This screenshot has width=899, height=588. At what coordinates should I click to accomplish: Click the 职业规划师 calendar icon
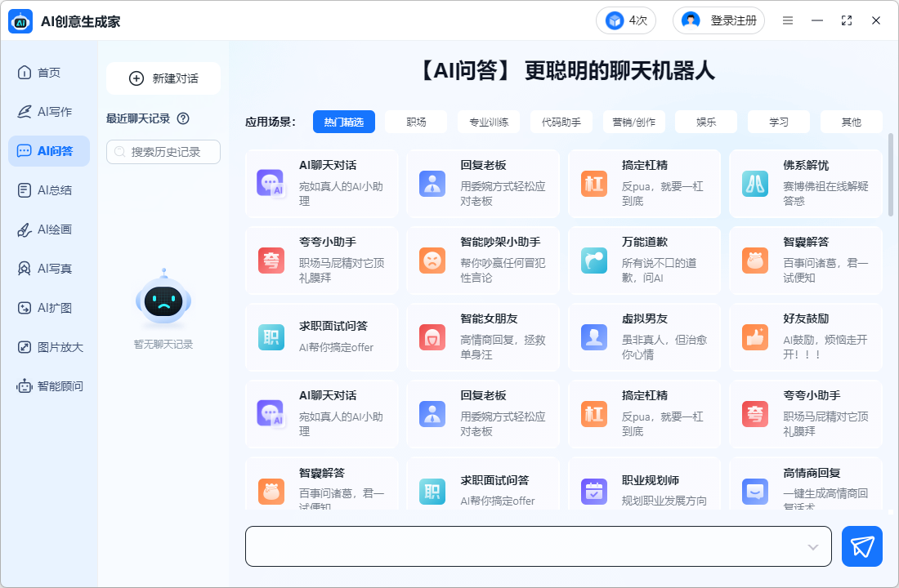[x=594, y=491]
